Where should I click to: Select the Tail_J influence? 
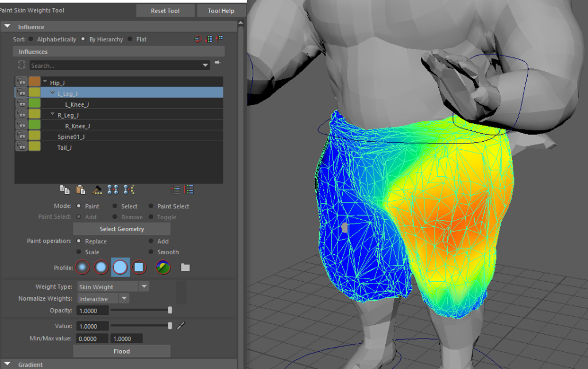[64, 147]
